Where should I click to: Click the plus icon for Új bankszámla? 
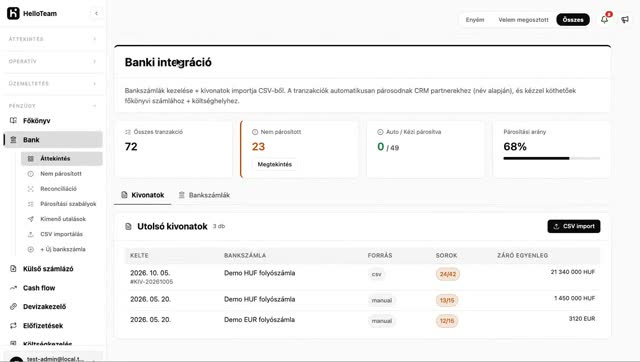click(31, 249)
